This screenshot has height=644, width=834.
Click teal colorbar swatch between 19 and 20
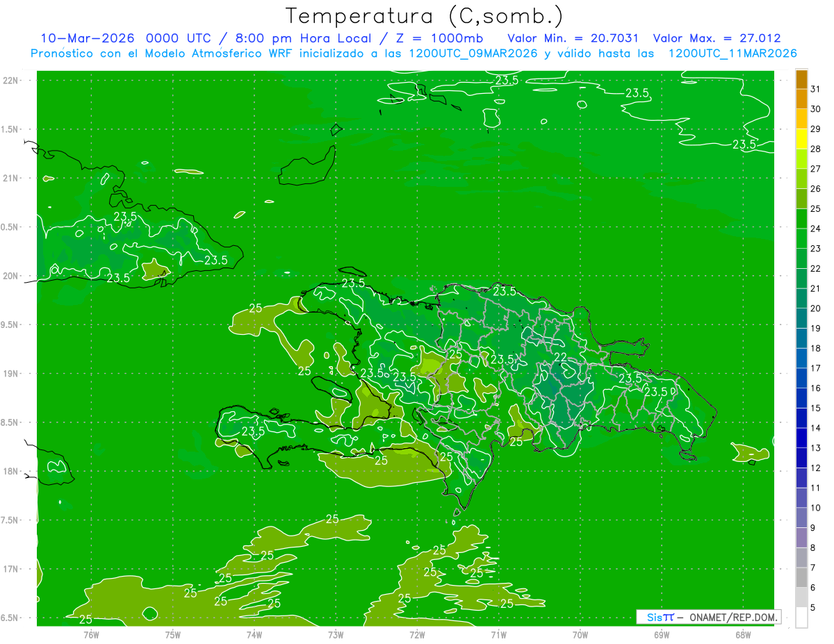coord(801,319)
